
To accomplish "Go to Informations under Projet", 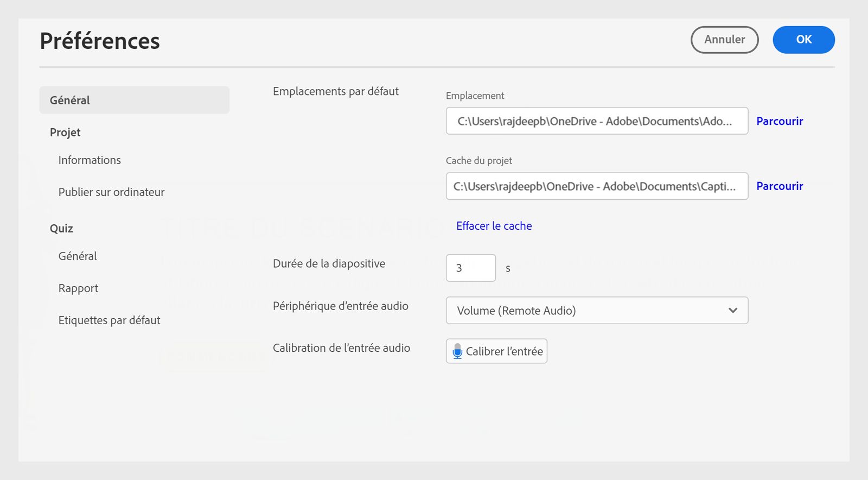I will [x=90, y=160].
